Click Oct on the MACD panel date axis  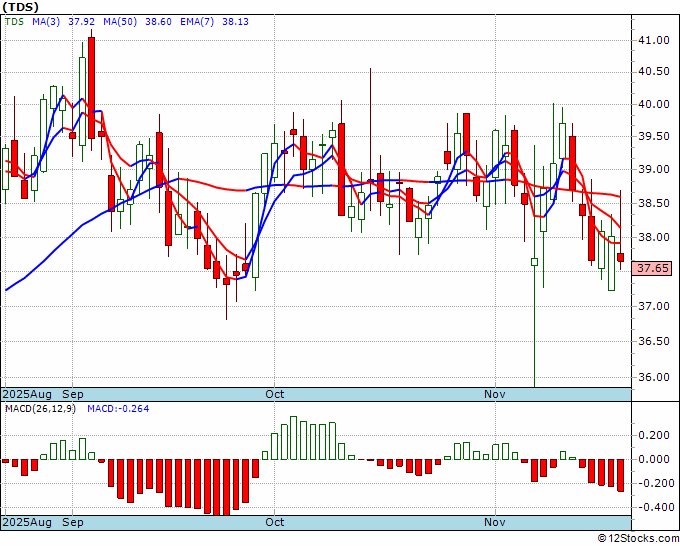point(275,522)
